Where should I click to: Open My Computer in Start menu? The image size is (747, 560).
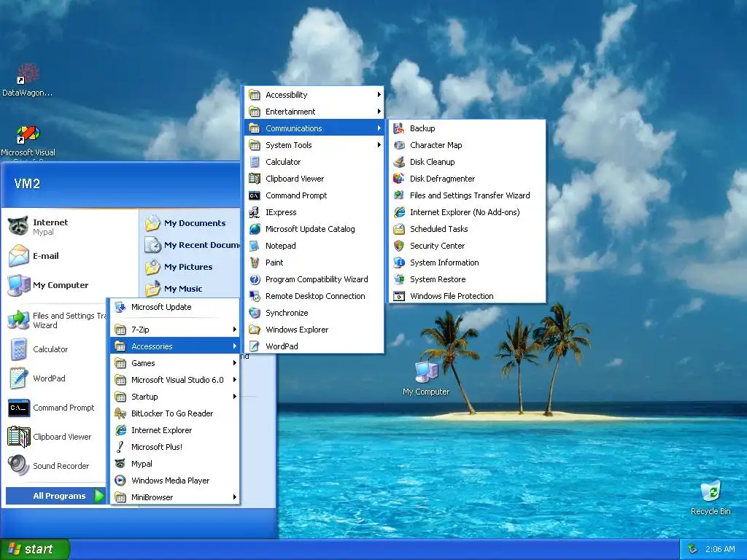tap(71, 285)
